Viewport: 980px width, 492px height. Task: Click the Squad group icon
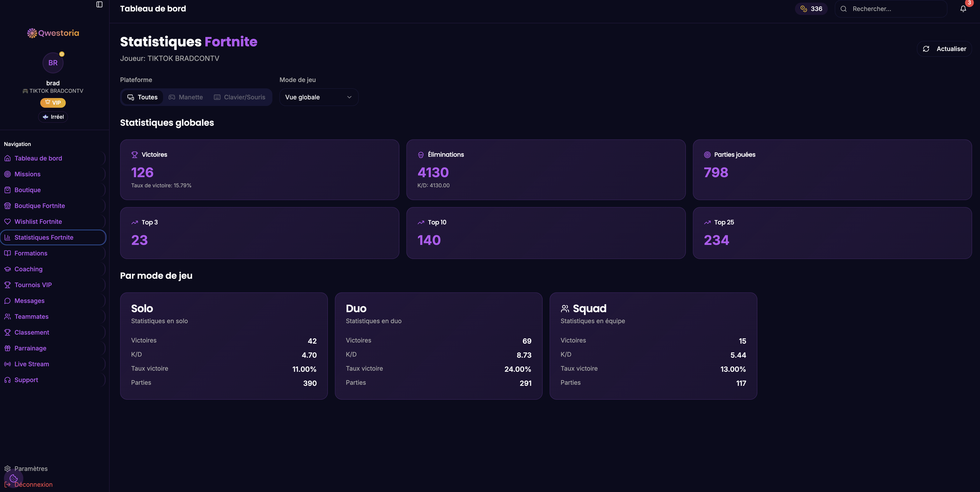tap(565, 308)
